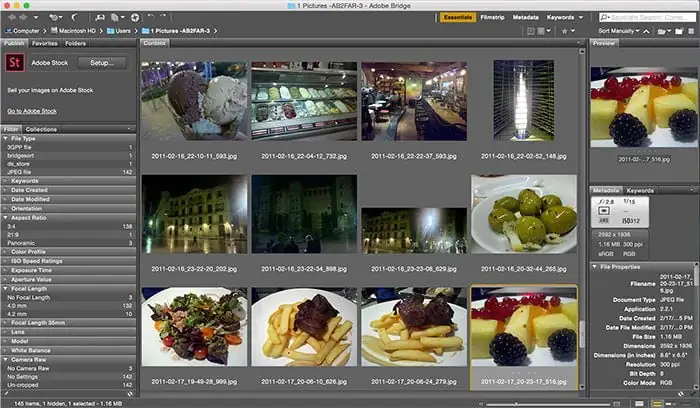Image resolution: width=700 pixels, height=408 pixels.
Task: Toggle ascending sort order arrow
Action: click(x=645, y=31)
